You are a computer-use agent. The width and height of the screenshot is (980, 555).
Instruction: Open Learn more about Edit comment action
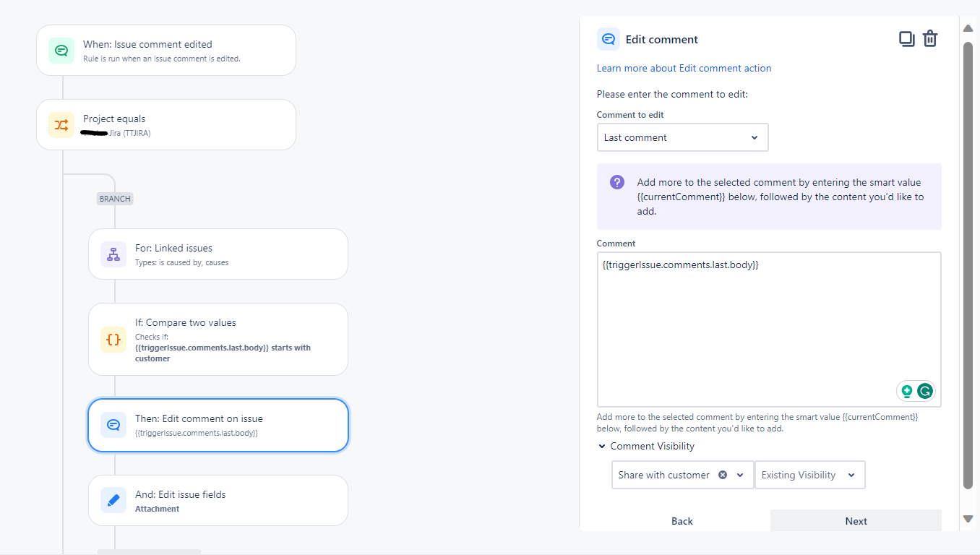pos(684,68)
